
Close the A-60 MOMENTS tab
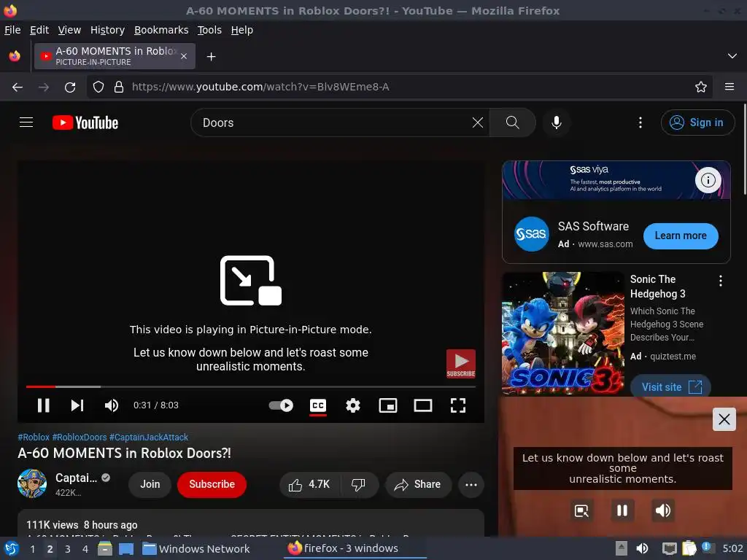pos(184,56)
